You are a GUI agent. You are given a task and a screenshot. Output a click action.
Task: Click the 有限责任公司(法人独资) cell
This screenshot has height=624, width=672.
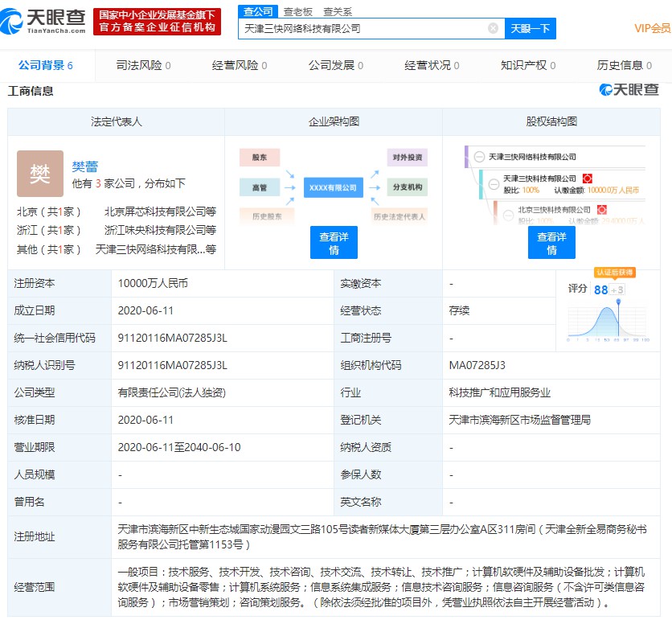click(x=172, y=392)
